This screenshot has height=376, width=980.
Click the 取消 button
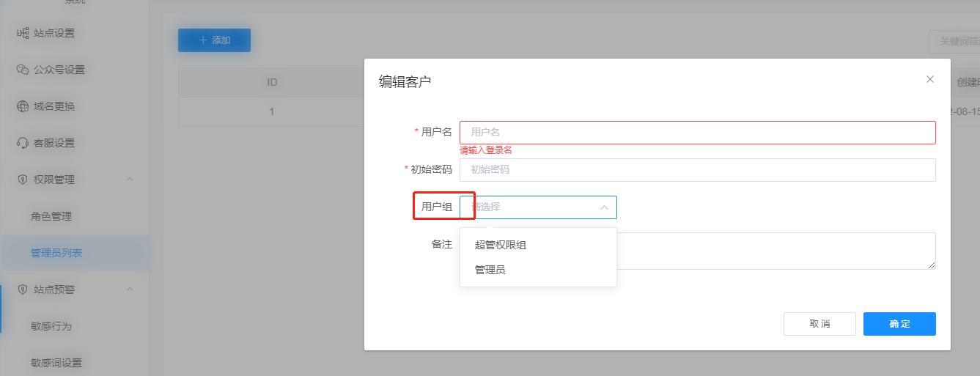pos(819,324)
